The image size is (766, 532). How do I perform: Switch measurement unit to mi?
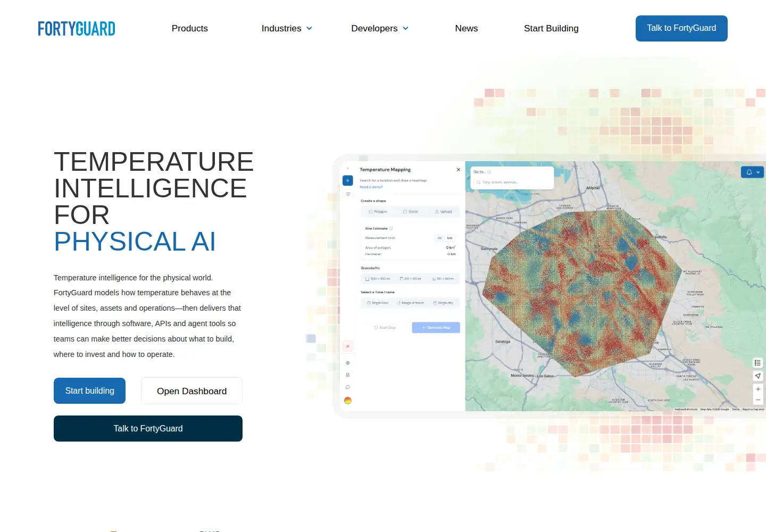440,238
